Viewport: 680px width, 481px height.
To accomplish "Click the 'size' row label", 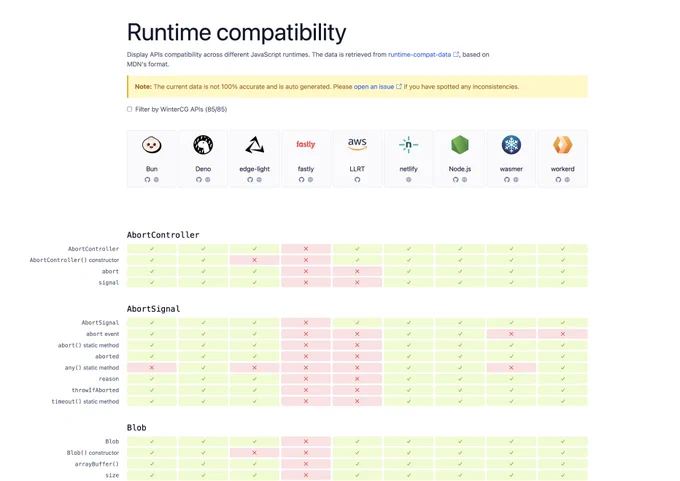I will pyautogui.click(x=112, y=475).
